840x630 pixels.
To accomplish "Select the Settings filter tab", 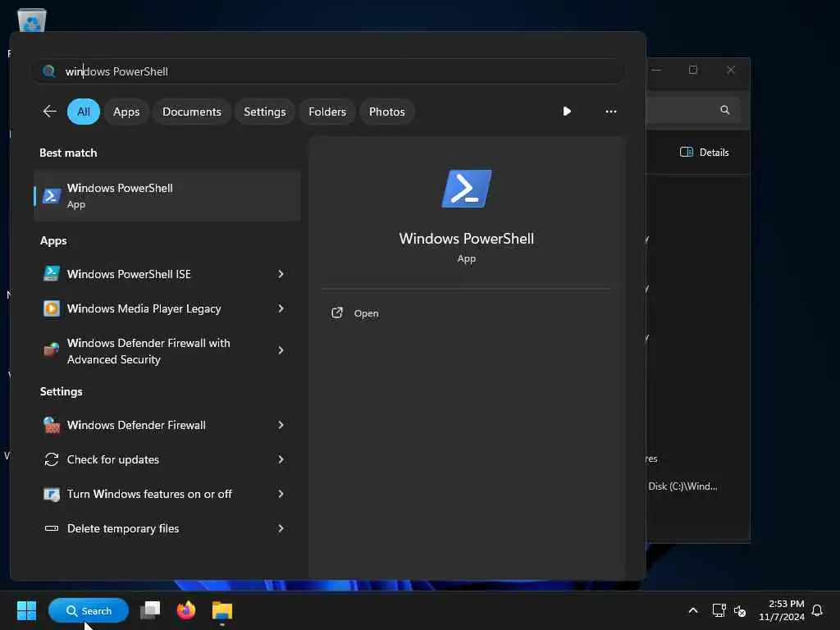I will (x=265, y=112).
